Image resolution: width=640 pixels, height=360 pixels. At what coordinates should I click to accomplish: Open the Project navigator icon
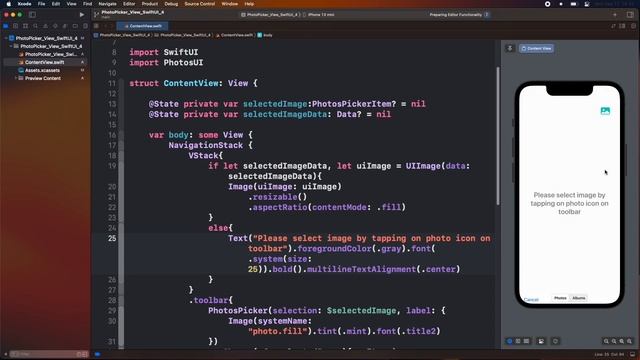6,26
